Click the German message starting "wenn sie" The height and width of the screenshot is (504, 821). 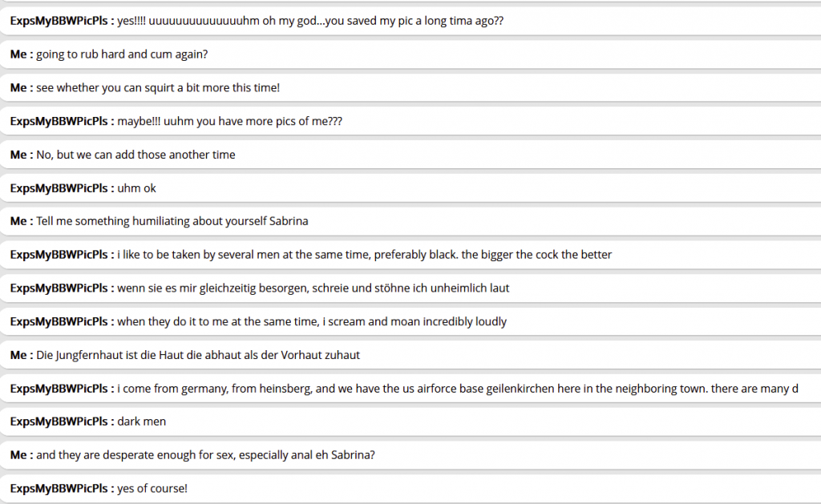coord(313,288)
